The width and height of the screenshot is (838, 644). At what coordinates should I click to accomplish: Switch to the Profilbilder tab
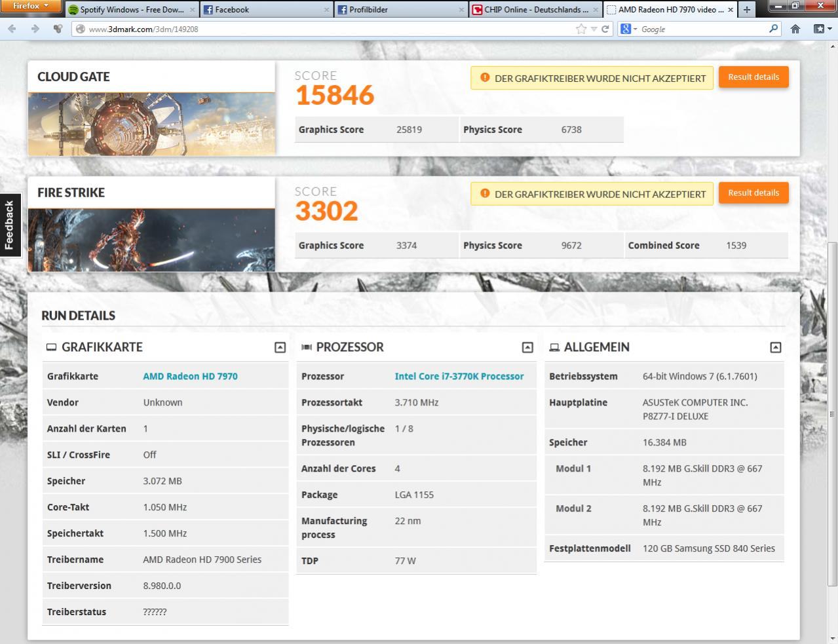click(x=401, y=10)
